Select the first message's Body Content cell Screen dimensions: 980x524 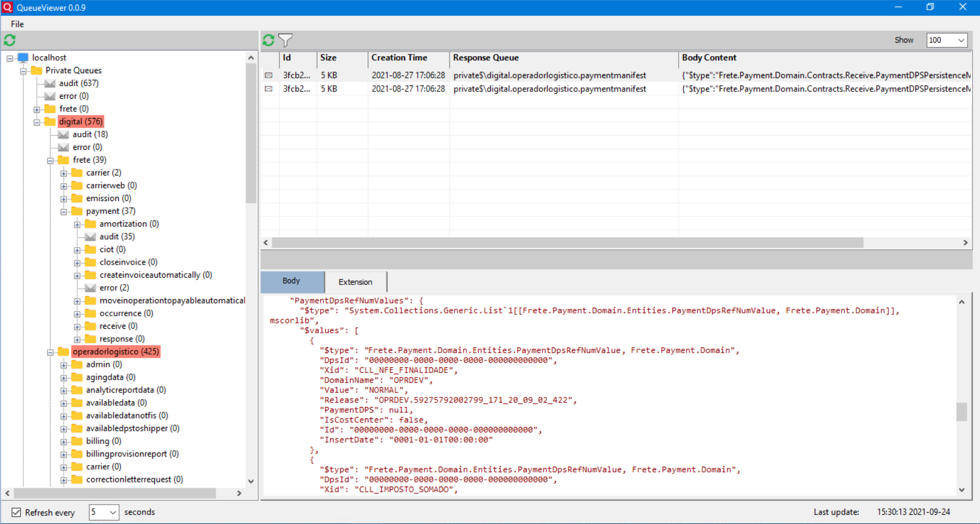(825, 76)
